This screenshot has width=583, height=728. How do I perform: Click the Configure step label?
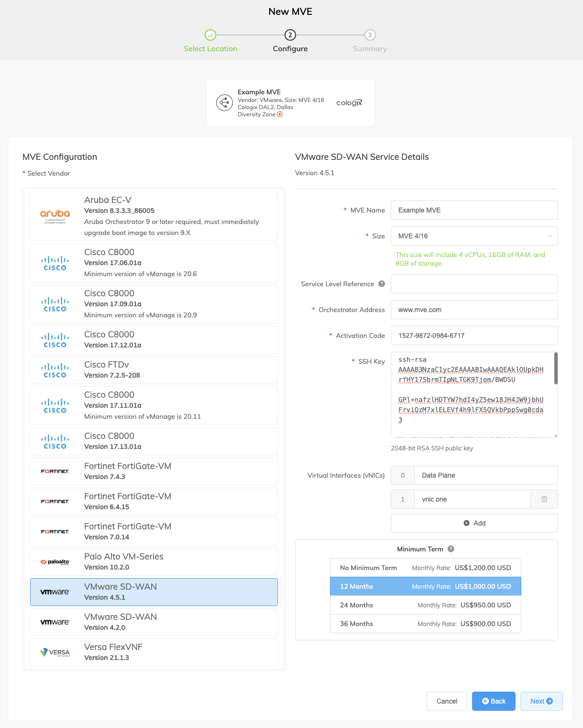pos(290,49)
